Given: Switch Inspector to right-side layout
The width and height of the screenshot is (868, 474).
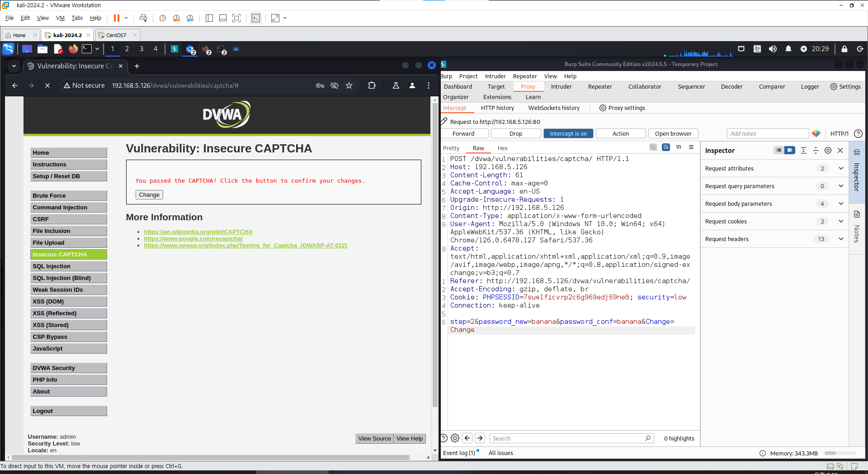Looking at the screenshot, I should click(790, 151).
